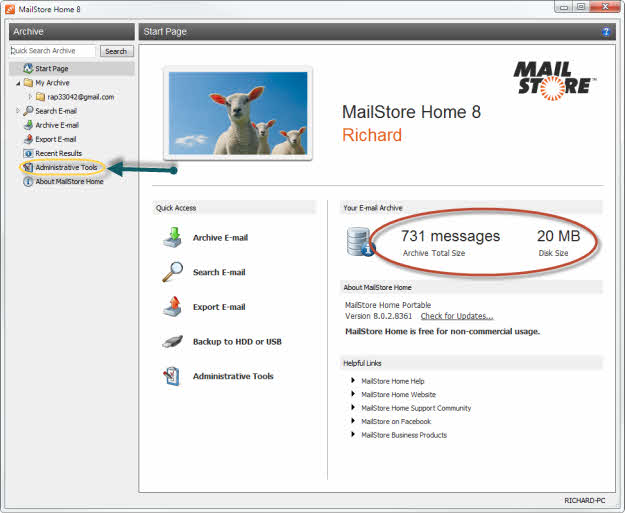
Task: Click Administrative Tools in Quick Access
Action: pos(233,376)
